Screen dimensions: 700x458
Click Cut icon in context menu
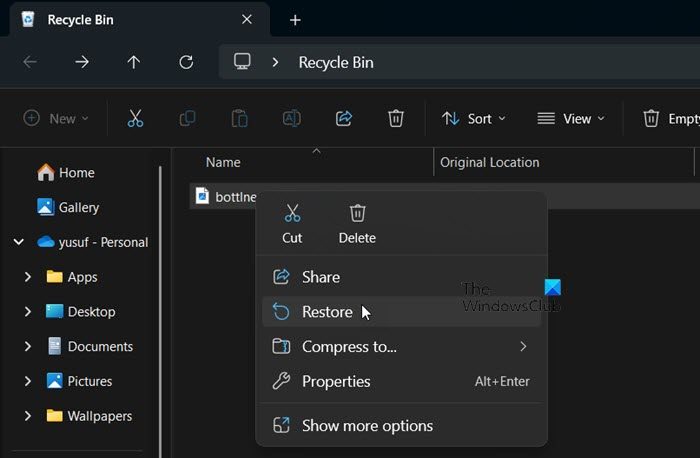click(292, 223)
